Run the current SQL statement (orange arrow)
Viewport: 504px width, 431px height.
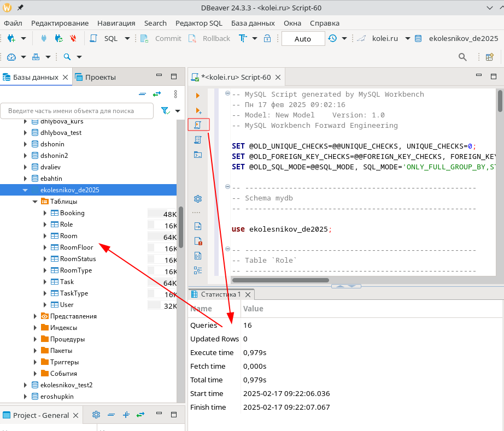point(198,96)
